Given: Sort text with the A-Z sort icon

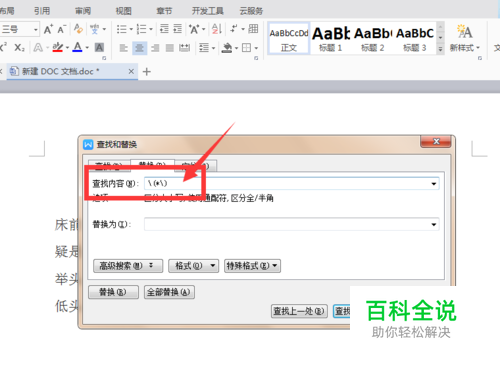Looking at the screenshot, I should (217, 29).
